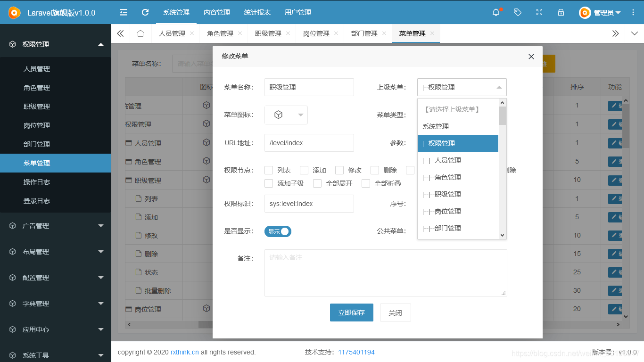Click cube icon in 广告管理 sidebar item
The height and width of the screenshot is (362, 644).
click(x=13, y=226)
